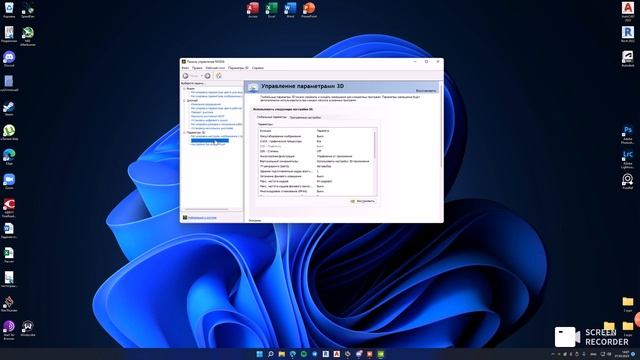This screenshot has width=640, height=360.
Task: Switch to Программные настройки tab
Action: pyautogui.click(x=305, y=118)
